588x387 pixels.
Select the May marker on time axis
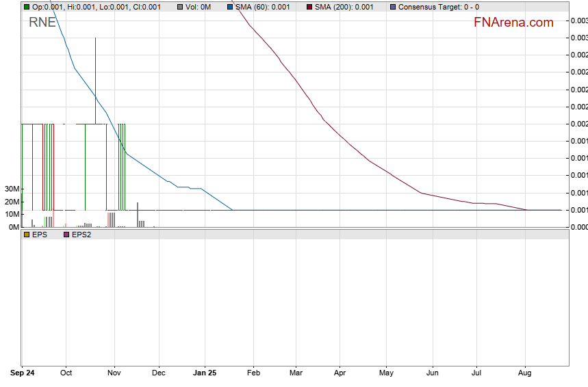(386, 373)
